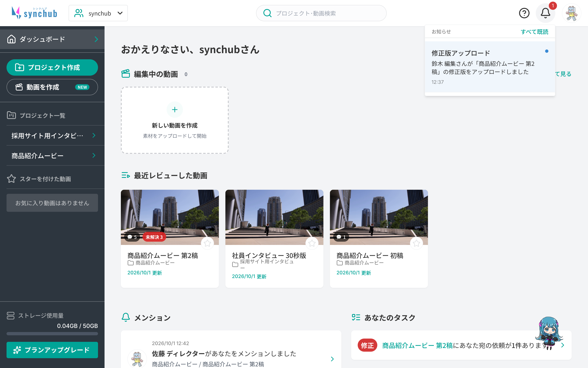
Task: Click the 5 comments badge on 第2稿 thumbnail
Action: (x=132, y=237)
